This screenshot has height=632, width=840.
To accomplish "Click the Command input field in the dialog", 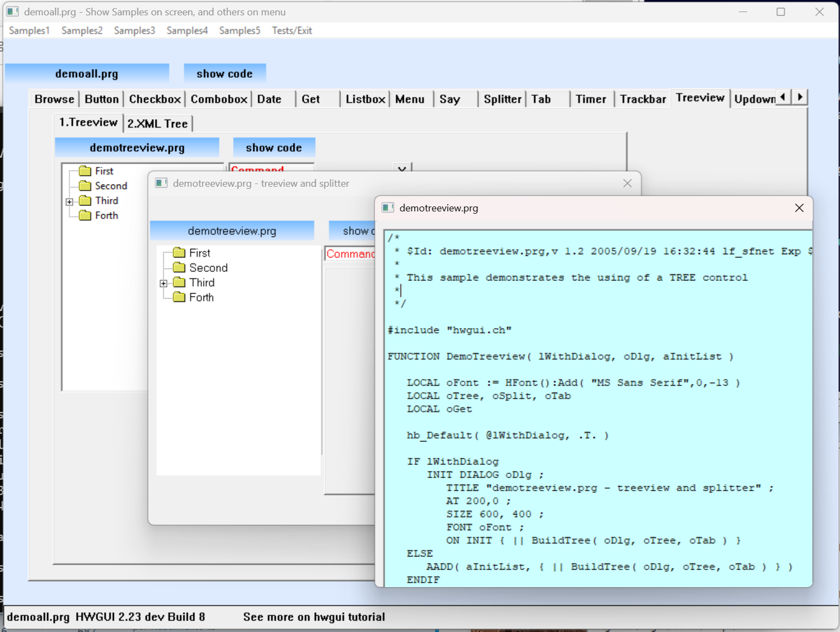I will point(350,254).
